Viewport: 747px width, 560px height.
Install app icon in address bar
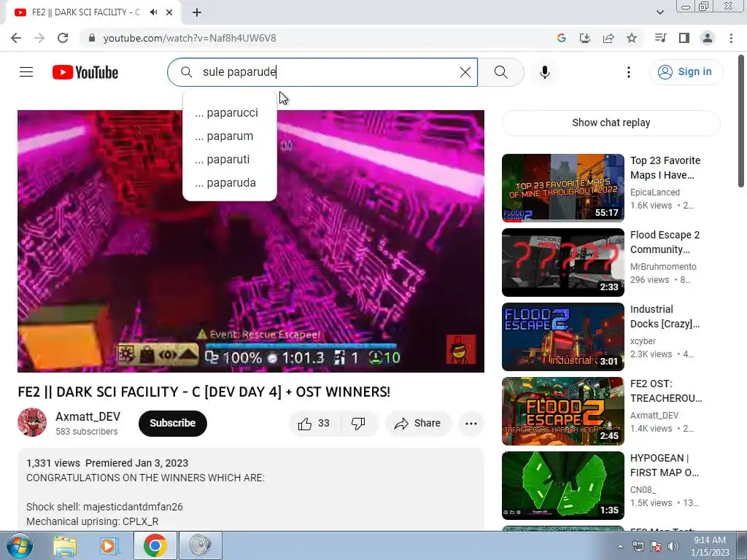(x=584, y=38)
